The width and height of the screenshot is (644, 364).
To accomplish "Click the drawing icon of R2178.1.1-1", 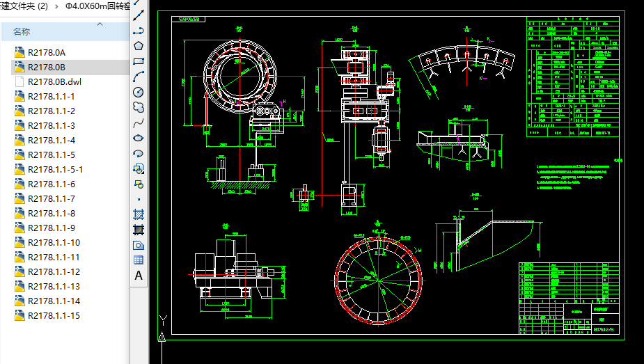I will point(19,96).
